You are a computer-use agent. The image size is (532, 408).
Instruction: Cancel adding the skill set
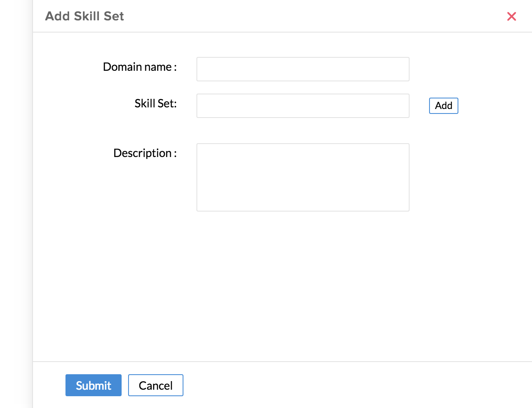coord(155,385)
